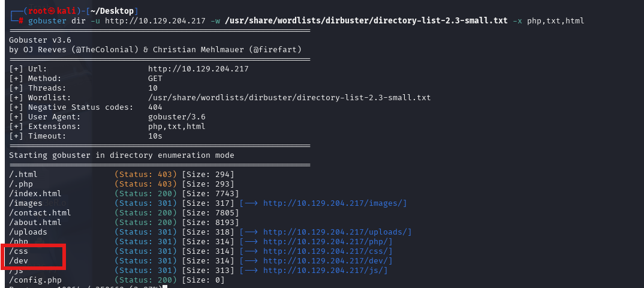Click the /index.html result entry
The width and height of the screenshot is (644, 288).
[x=35, y=194]
